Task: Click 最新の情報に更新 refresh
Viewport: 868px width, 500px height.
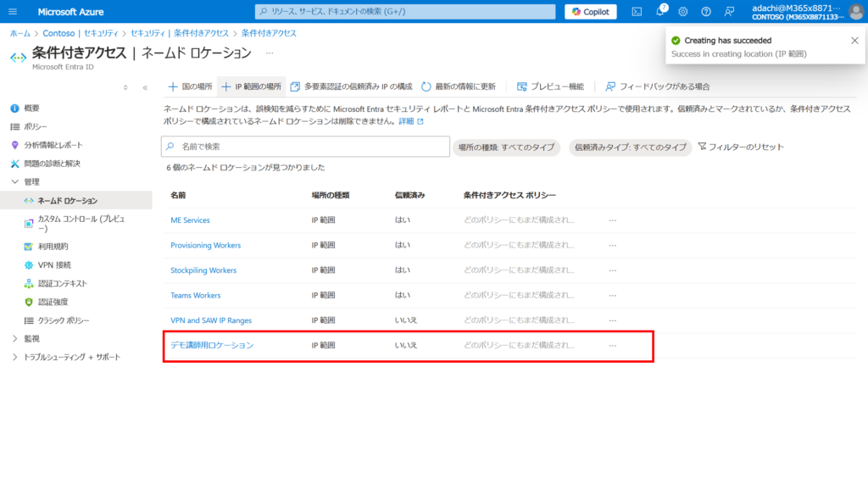Action: [459, 86]
